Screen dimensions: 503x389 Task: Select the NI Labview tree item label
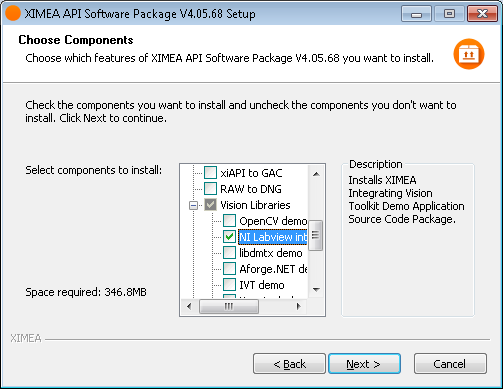click(x=273, y=237)
